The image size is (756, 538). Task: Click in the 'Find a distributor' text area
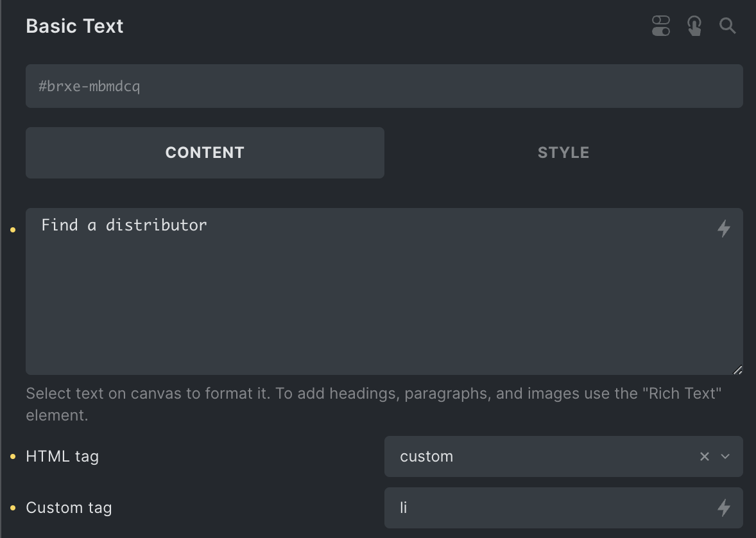(x=384, y=291)
